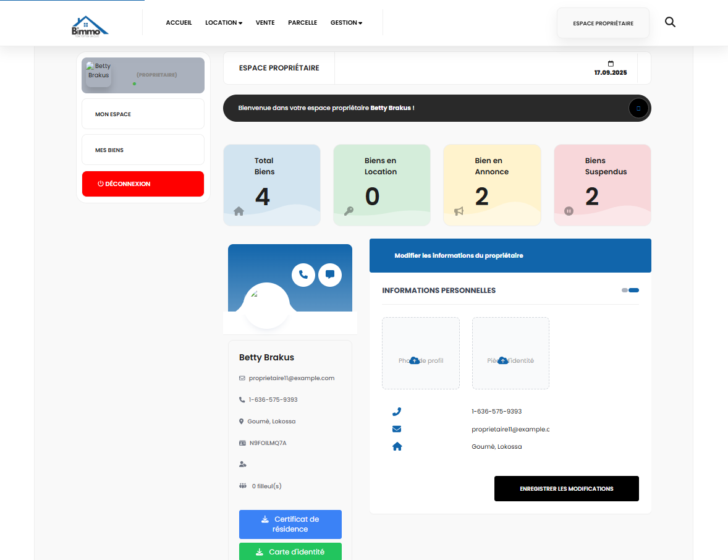This screenshot has width=728, height=560.
Task: Click Enregistrer les modifications button
Action: pos(566,489)
